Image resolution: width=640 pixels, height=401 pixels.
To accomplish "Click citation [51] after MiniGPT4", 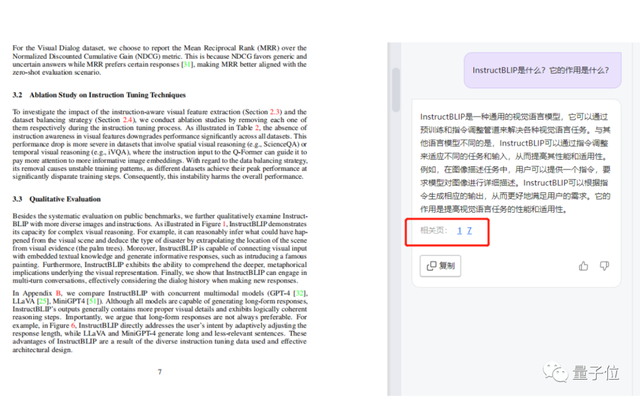I will [93, 301].
